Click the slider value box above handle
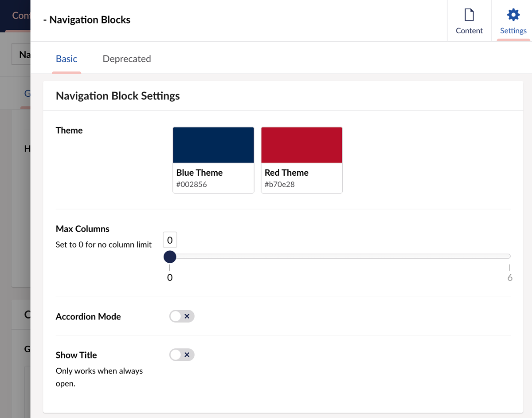 pos(170,240)
